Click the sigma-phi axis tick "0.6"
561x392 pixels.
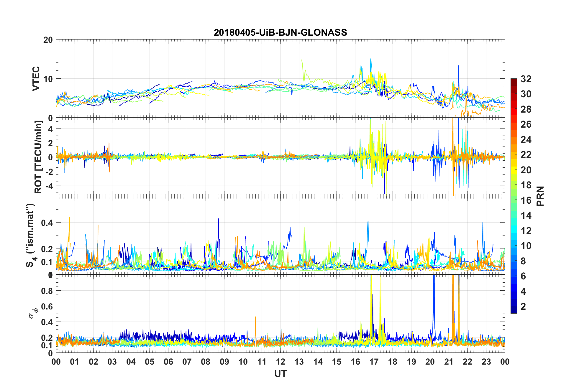(x=47, y=307)
